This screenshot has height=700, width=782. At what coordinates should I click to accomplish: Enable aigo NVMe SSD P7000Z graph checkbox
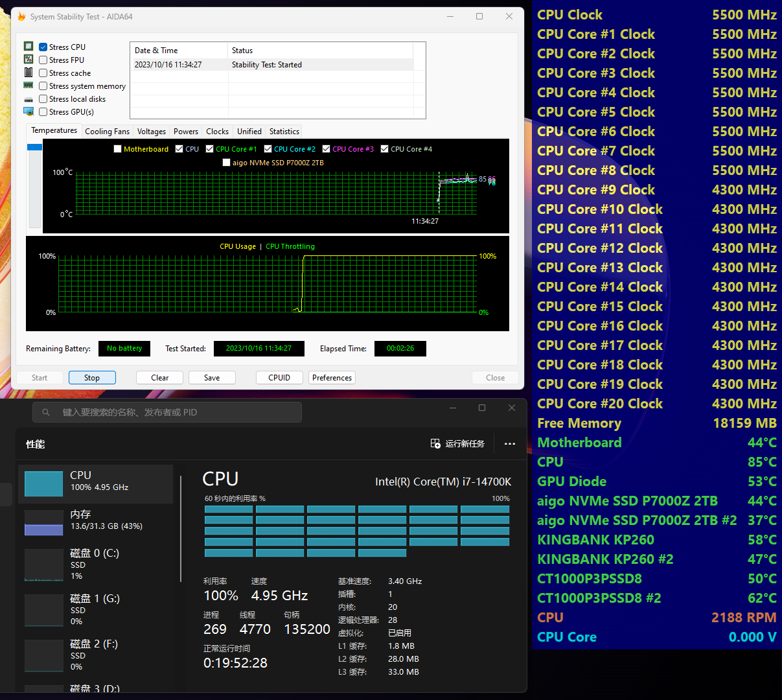(x=226, y=162)
